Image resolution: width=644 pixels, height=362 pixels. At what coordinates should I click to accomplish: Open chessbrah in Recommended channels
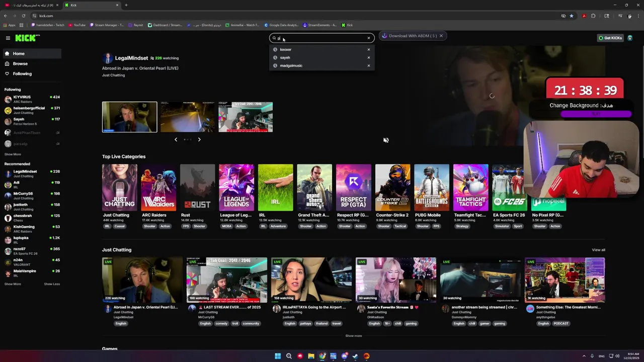(31, 218)
